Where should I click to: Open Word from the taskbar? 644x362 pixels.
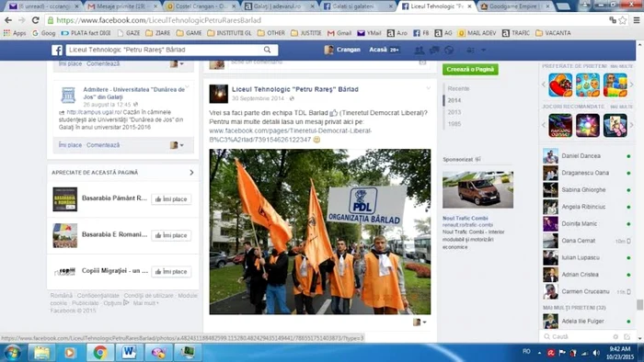129,352
